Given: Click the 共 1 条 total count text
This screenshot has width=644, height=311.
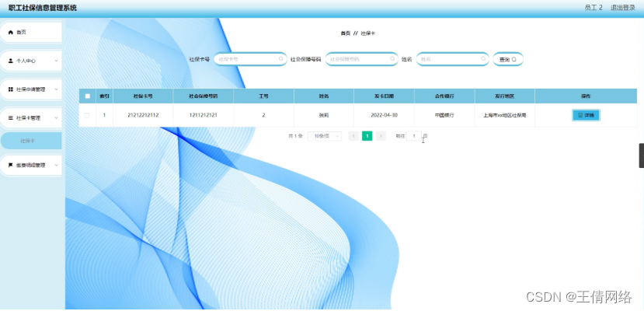Looking at the screenshot, I should [x=295, y=136].
